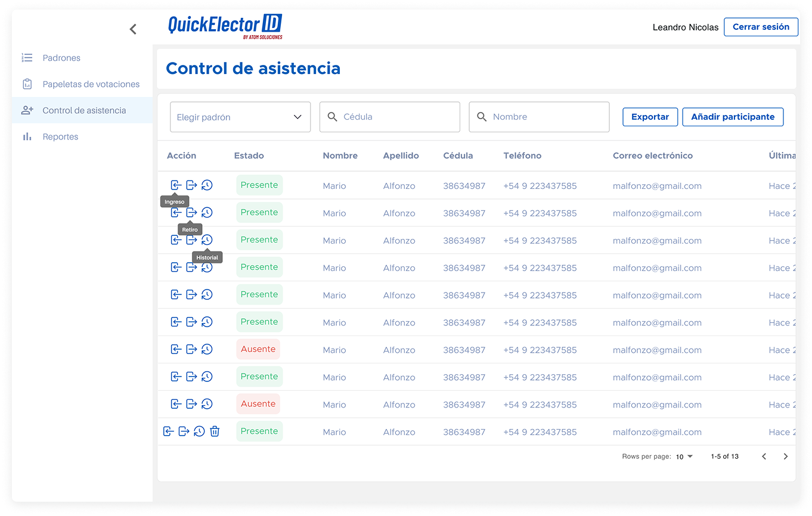Screen dimensions: 812x516
Task: Delete participant using trash icon in last row
Action: (x=215, y=431)
